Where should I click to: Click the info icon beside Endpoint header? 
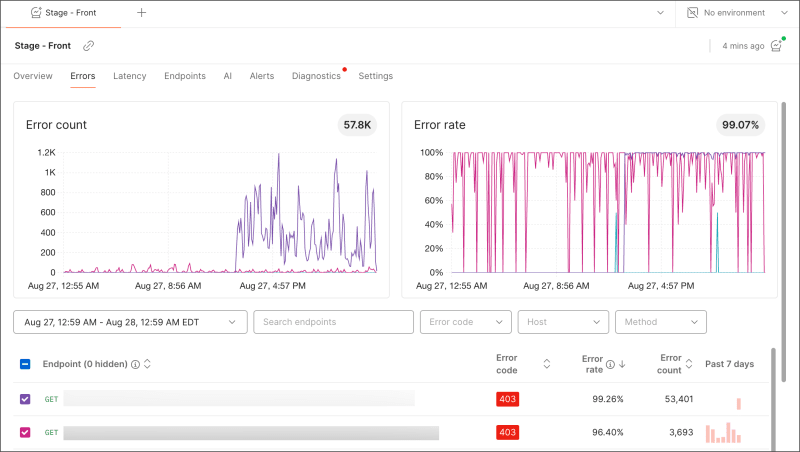(x=135, y=364)
